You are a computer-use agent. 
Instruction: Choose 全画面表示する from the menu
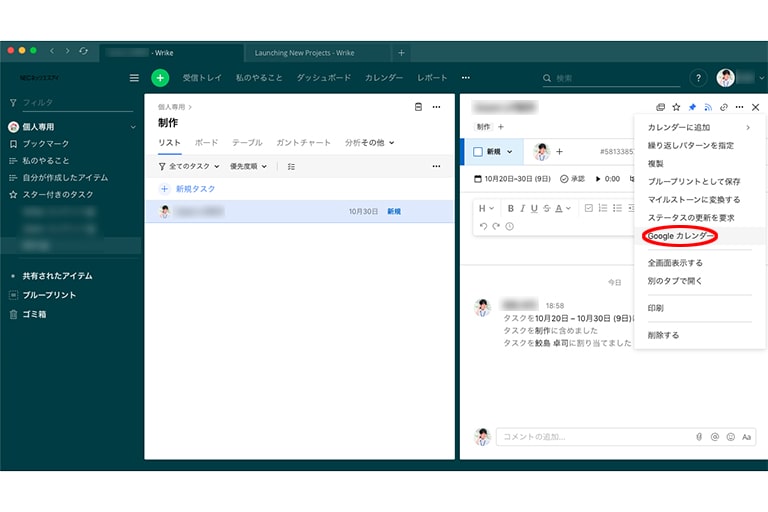[675, 263]
